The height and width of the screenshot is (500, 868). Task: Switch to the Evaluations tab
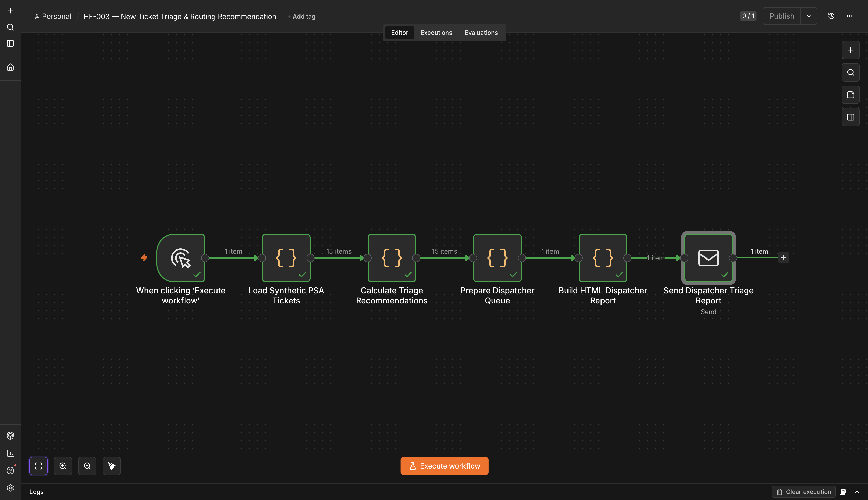coord(481,33)
